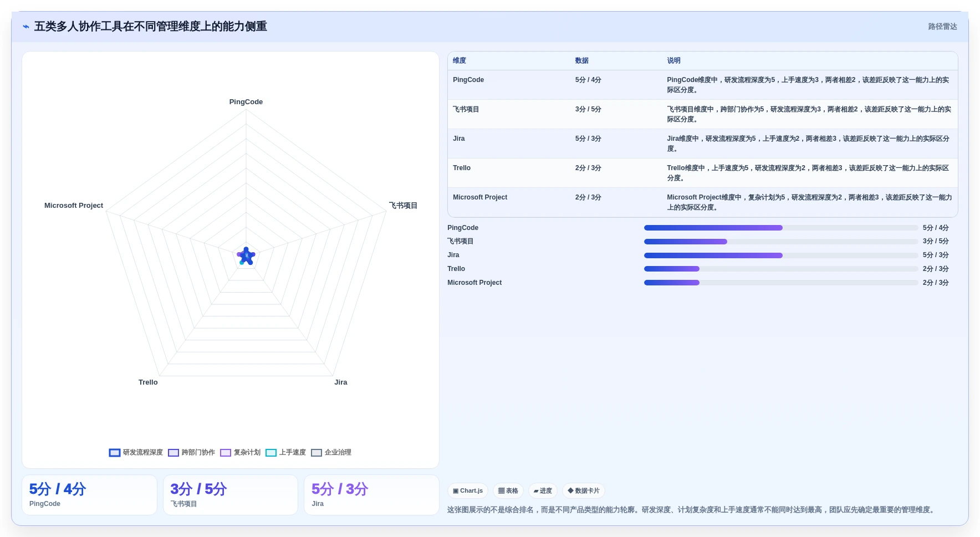980x537 pixels.
Task: Select Trello table row name
Action: pos(462,168)
